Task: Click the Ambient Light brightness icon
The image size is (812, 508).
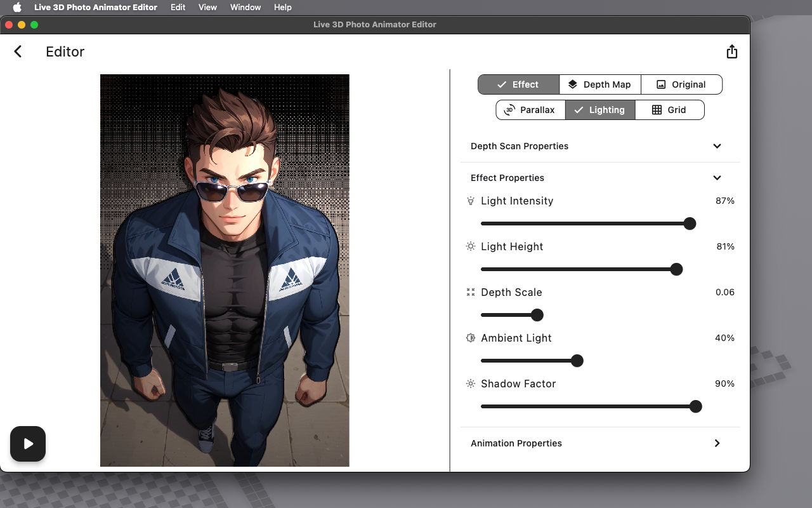Action: click(x=471, y=338)
